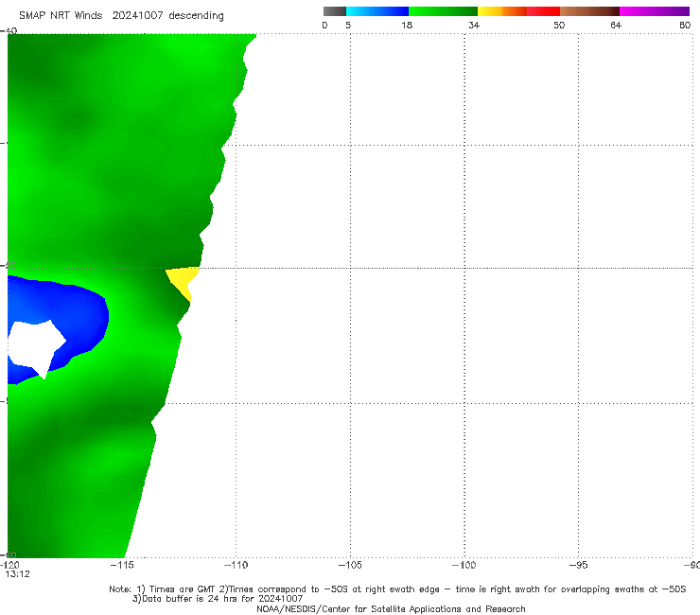Click the color bar label '50'
Screen dimensions: 700x615
(559, 25)
